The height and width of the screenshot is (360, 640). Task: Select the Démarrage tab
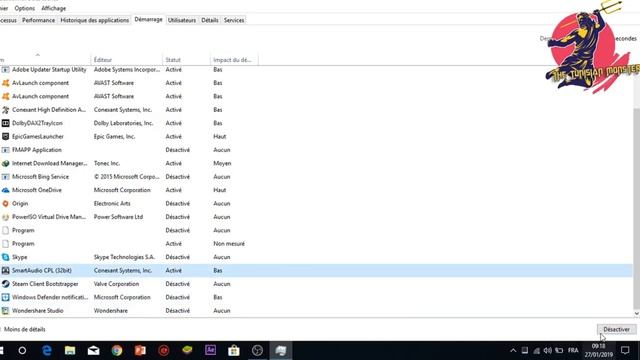coord(148,20)
